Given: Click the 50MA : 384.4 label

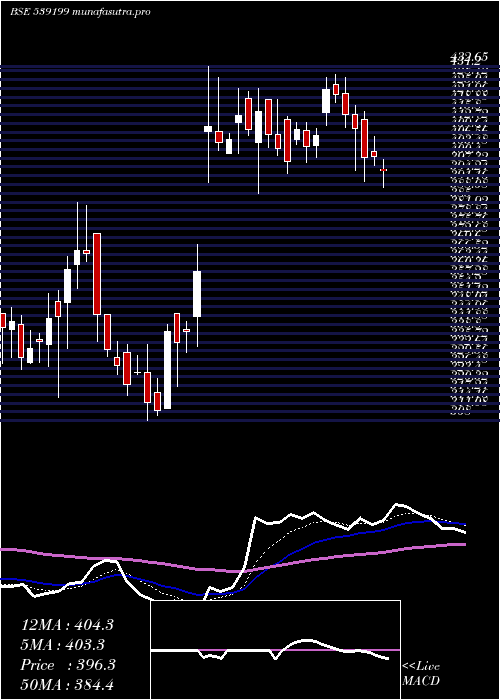Looking at the screenshot, I should point(67,685).
